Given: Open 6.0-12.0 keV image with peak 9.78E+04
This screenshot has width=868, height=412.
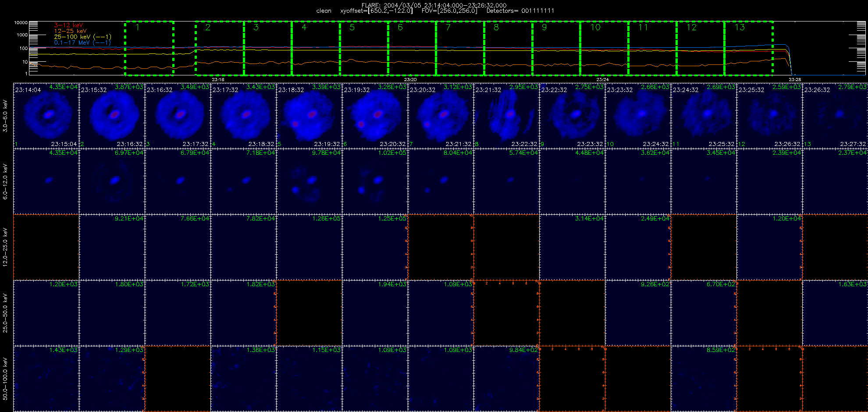Looking at the screenshot, I should pos(309,181).
